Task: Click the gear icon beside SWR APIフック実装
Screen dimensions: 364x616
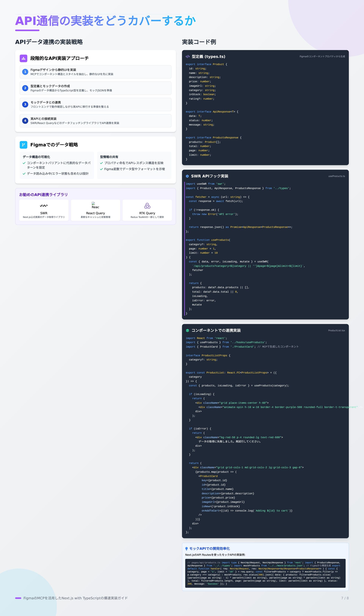Action: point(187,176)
